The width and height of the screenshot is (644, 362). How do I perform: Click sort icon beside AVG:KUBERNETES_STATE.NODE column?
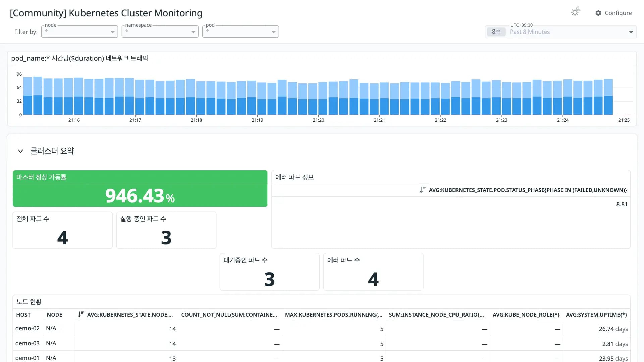81,314
